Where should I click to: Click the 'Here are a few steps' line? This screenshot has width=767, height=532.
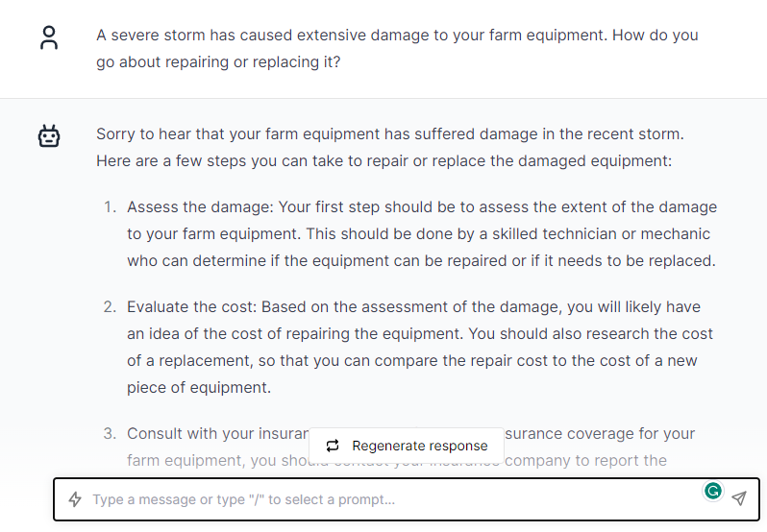(x=384, y=160)
